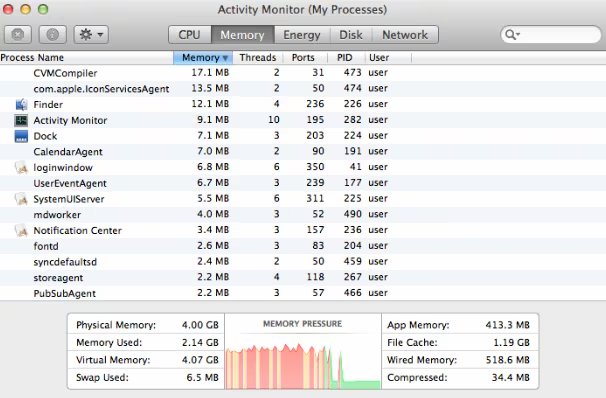Click the 350 ports value
Screen dimensions: 606x398
[315, 167]
